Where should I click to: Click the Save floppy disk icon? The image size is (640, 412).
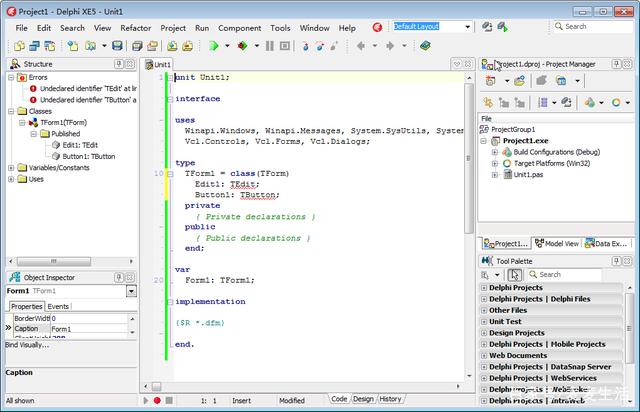(x=117, y=46)
